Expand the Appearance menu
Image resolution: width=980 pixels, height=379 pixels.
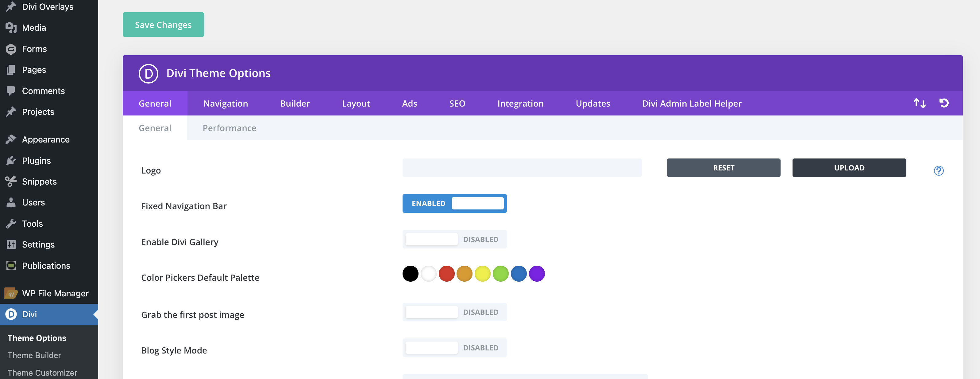pos(46,139)
